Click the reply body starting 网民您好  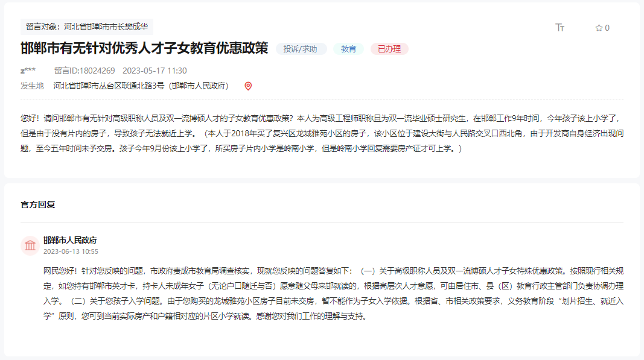pos(334,294)
